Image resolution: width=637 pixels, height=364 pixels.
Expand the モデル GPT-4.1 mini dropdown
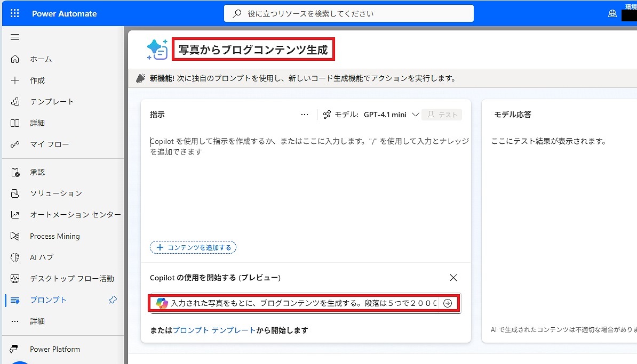pyautogui.click(x=416, y=115)
